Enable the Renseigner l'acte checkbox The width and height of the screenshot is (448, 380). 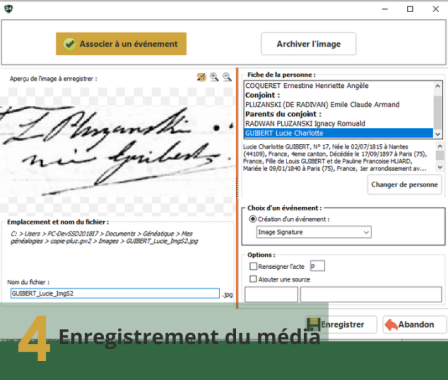coord(253,266)
